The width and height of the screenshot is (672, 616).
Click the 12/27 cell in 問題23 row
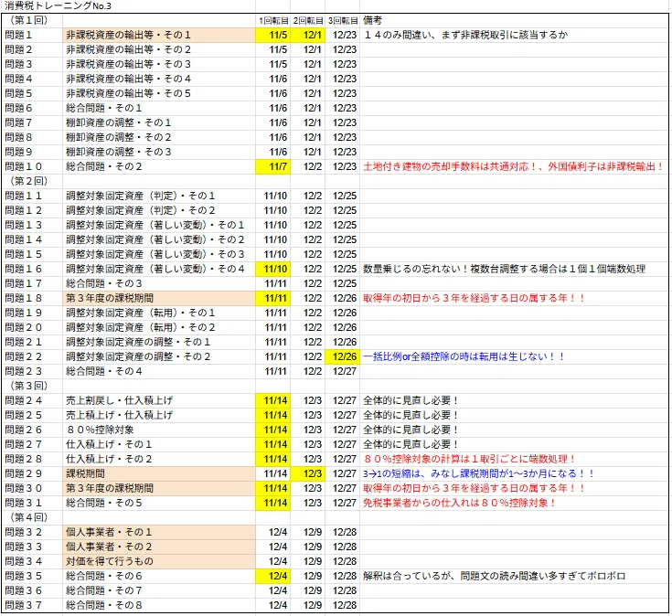pyautogui.click(x=343, y=371)
